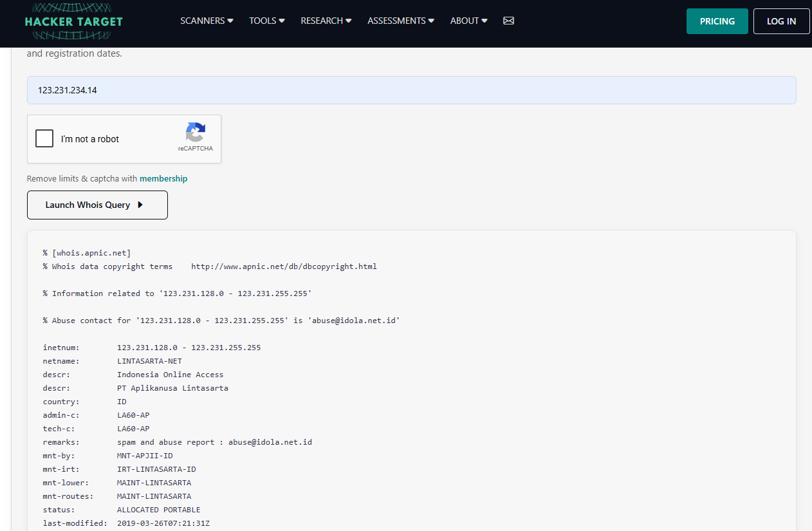Open the TOOLS dropdown menu
812x531 pixels.
pyautogui.click(x=267, y=21)
